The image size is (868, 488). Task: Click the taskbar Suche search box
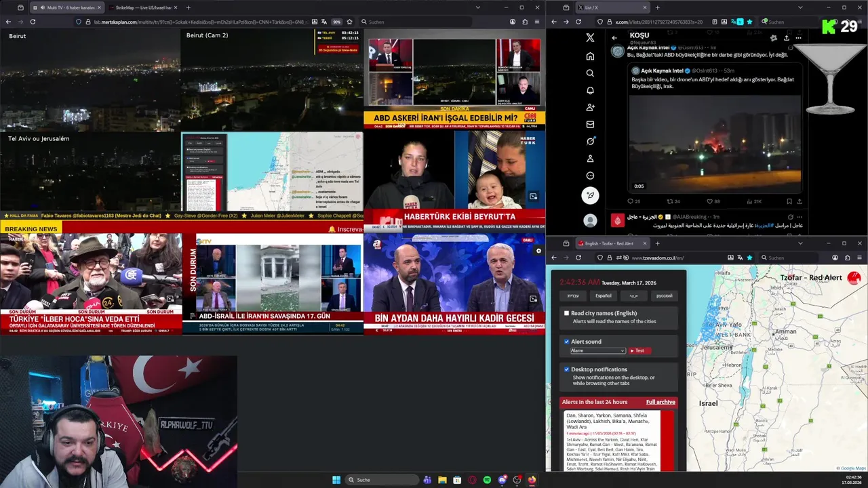[382, 480]
